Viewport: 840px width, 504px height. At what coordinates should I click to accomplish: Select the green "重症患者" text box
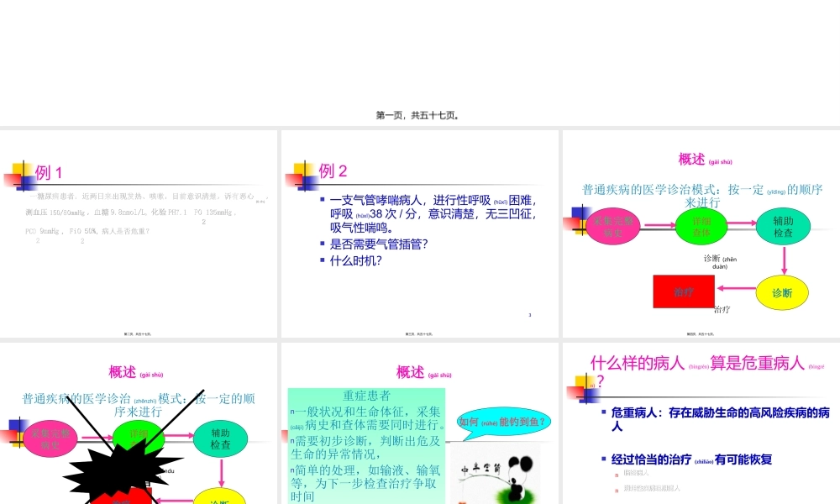367,445
